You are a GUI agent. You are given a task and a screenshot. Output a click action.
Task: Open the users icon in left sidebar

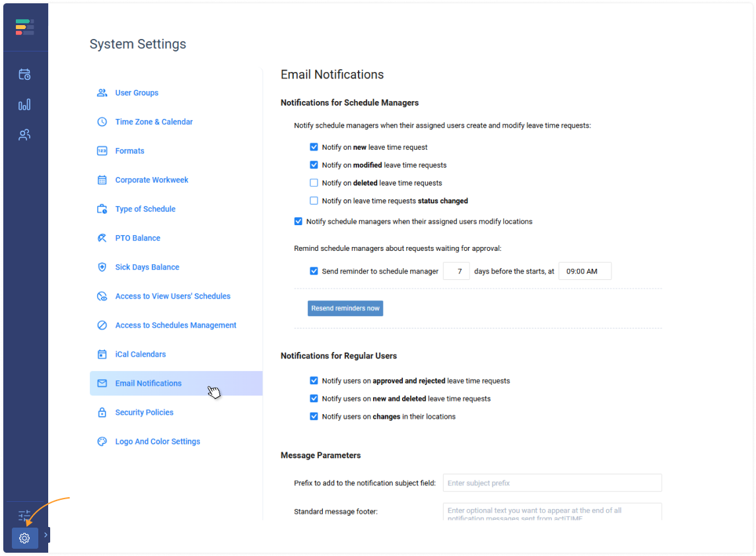24,135
